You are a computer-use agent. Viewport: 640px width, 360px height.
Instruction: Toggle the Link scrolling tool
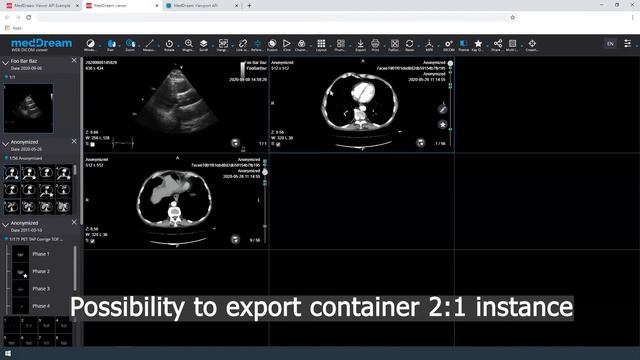click(242, 44)
